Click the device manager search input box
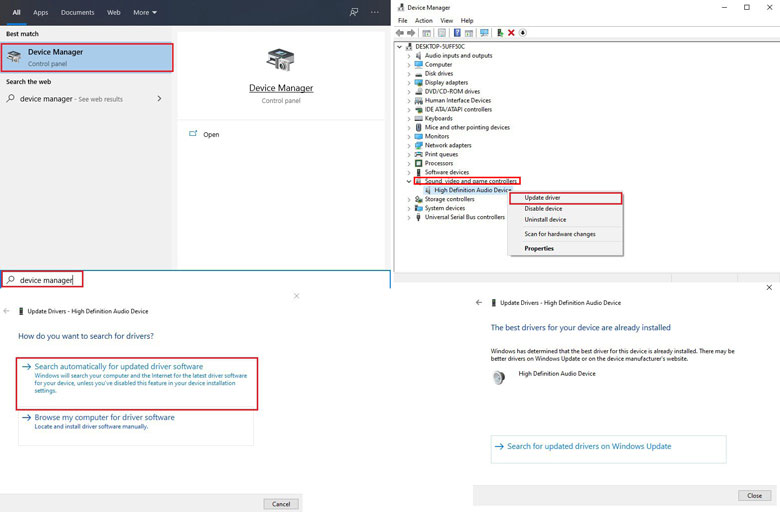Image resolution: width=780 pixels, height=512 pixels. point(195,280)
